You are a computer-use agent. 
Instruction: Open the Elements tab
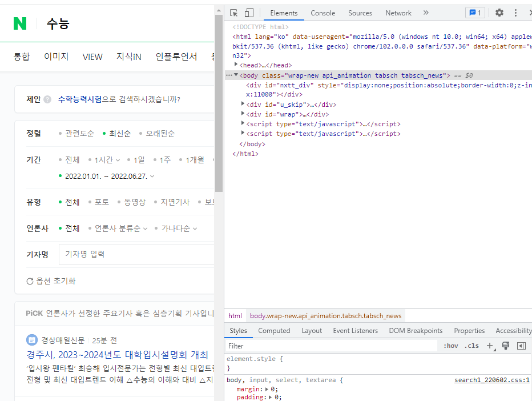284,13
